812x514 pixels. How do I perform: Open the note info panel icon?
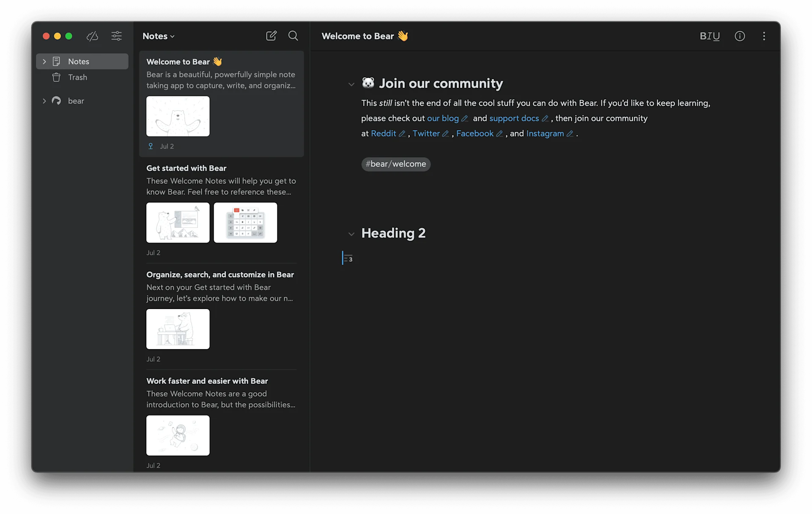(x=740, y=36)
